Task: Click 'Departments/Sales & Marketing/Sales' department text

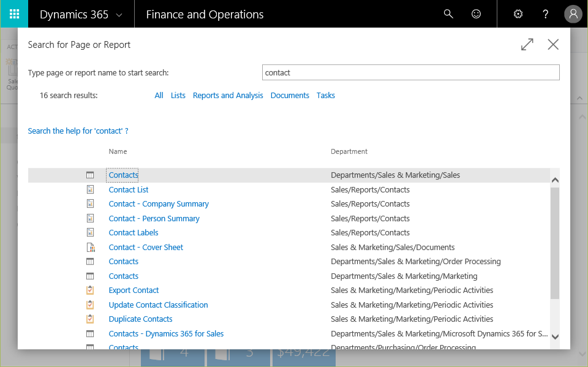Action: tap(395, 175)
